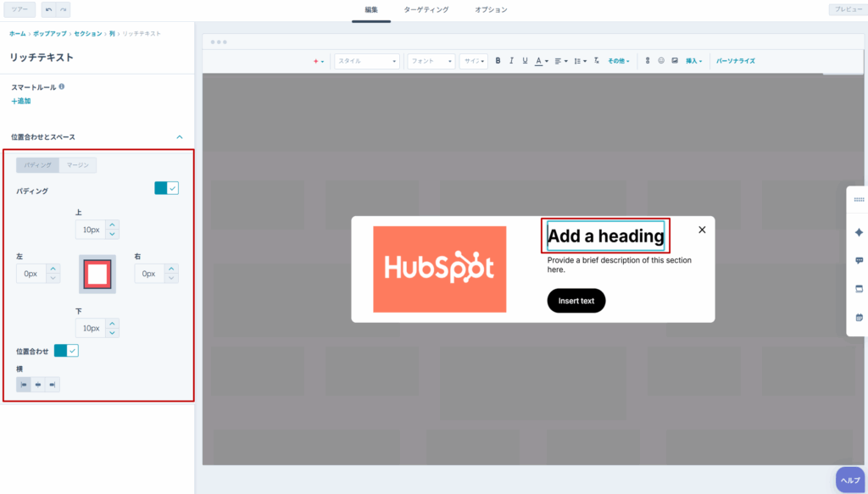Click the clear formatting icon
The height and width of the screenshot is (494, 868).
pyautogui.click(x=598, y=61)
